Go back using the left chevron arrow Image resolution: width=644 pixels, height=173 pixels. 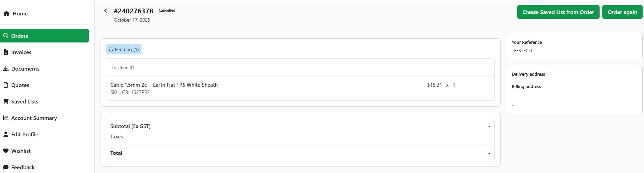pyautogui.click(x=106, y=11)
